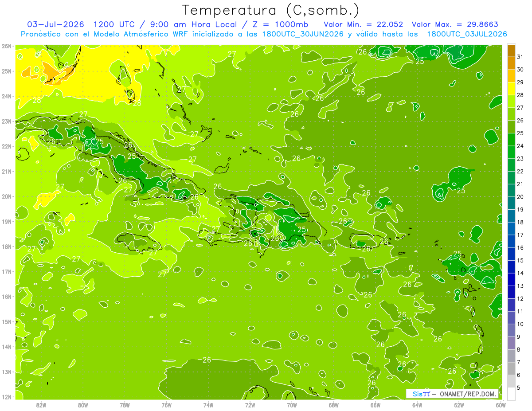The height and width of the screenshot is (411, 532).
Task: Select initialization time '1800UTC_30JUN2026'
Action: pyautogui.click(x=303, y=34)
